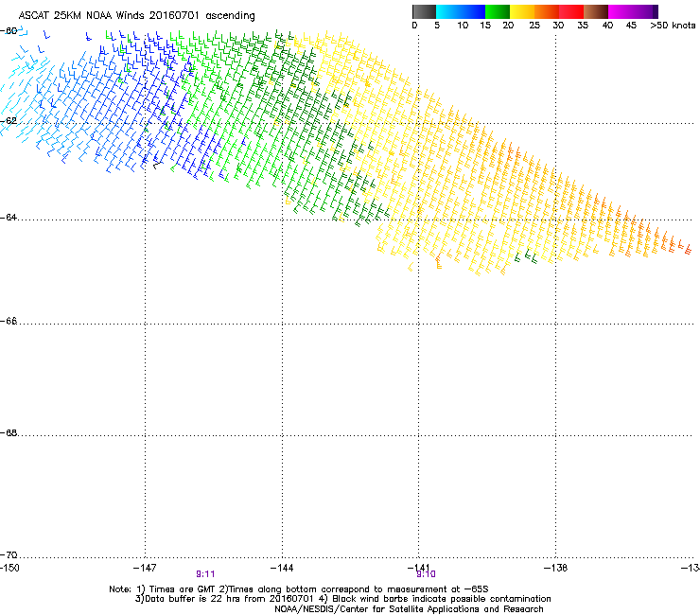Click the orange 25-30 knots legend segment
700x615 pixels.
coord(547,11)
